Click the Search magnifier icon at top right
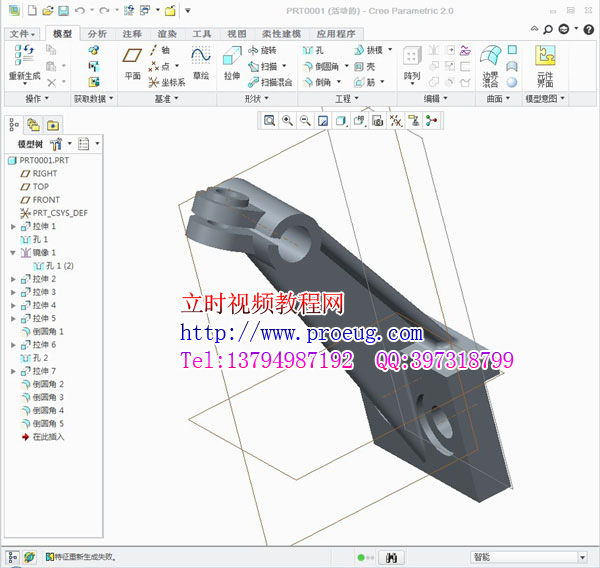 pos(548,29)
